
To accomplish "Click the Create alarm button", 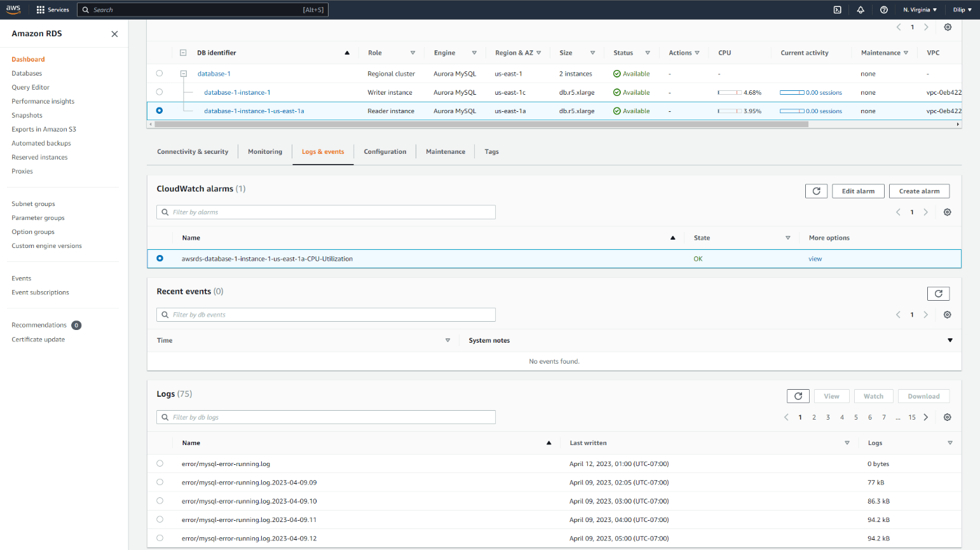I will (x=919, y=191).
